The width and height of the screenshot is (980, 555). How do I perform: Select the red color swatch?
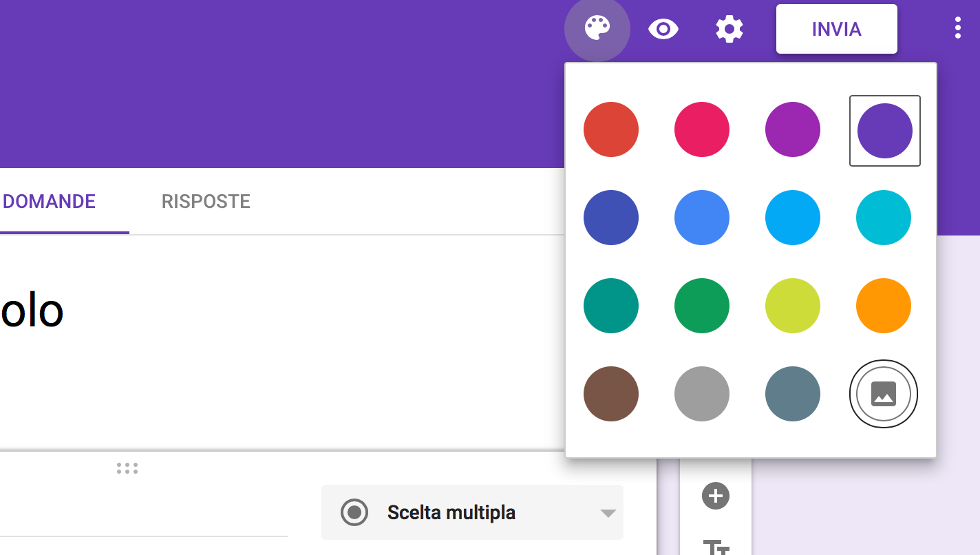[611, 129]
